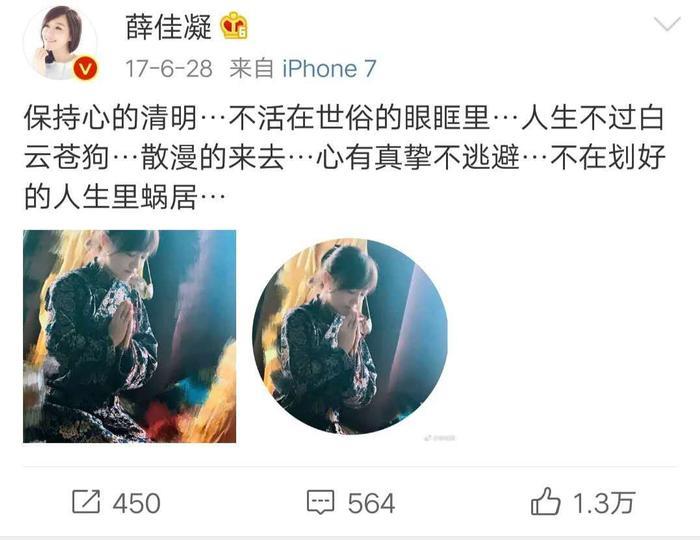Open the 薛佳凝 username link
The width and height of the screenshot is (700, 540).
[169, 26]
